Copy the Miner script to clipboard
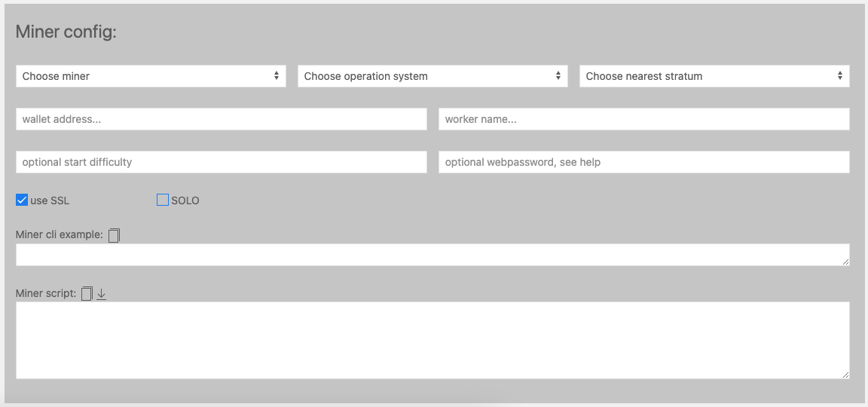This screenshot has height=407, width=868. tap(87, 293)
